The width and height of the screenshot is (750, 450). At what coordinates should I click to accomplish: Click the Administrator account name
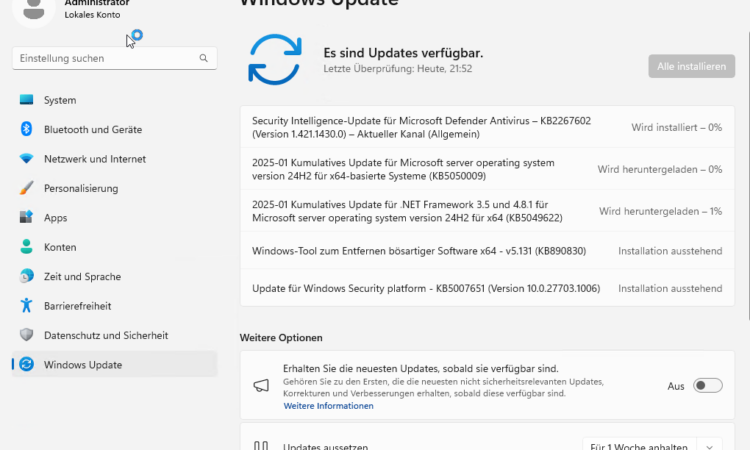[97, 3]
